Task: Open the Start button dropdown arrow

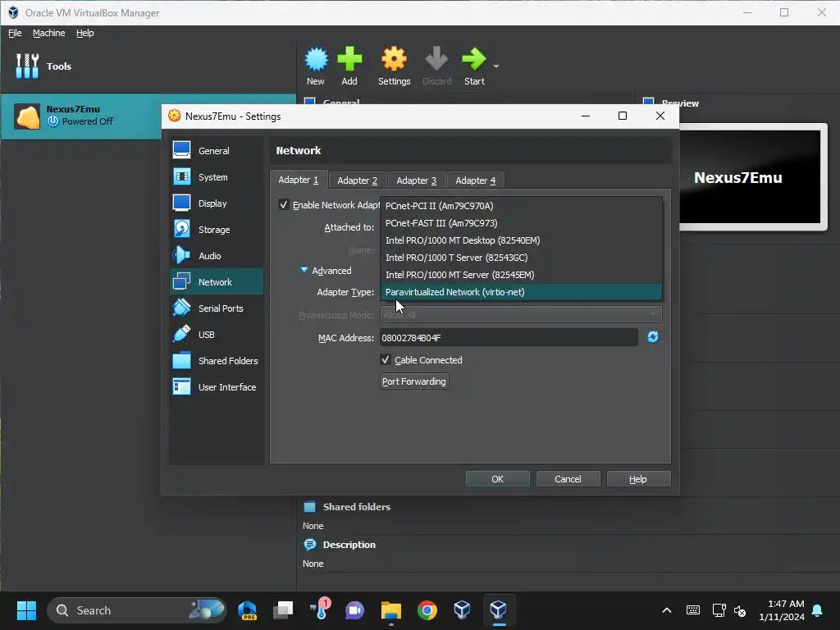Action: pos(496,66)
